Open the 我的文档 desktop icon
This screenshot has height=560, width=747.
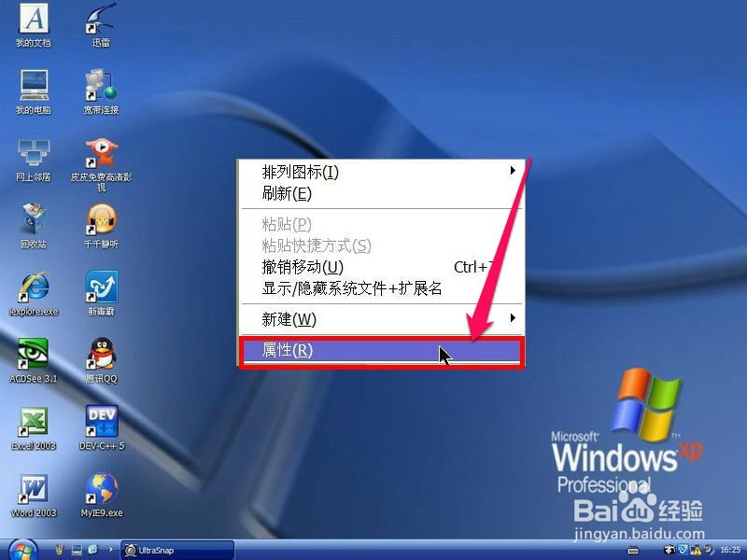pyautogui.click(x=34, y=24)
